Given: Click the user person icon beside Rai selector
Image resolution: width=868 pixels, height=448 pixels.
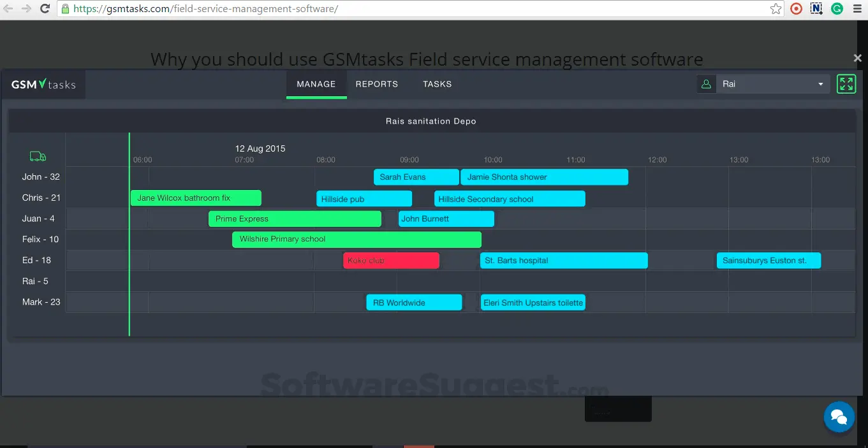Looking at the screenshot, I should coord(706,83).
